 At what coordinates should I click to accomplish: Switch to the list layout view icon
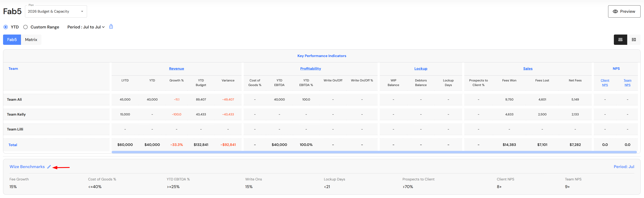coord(620,39)
